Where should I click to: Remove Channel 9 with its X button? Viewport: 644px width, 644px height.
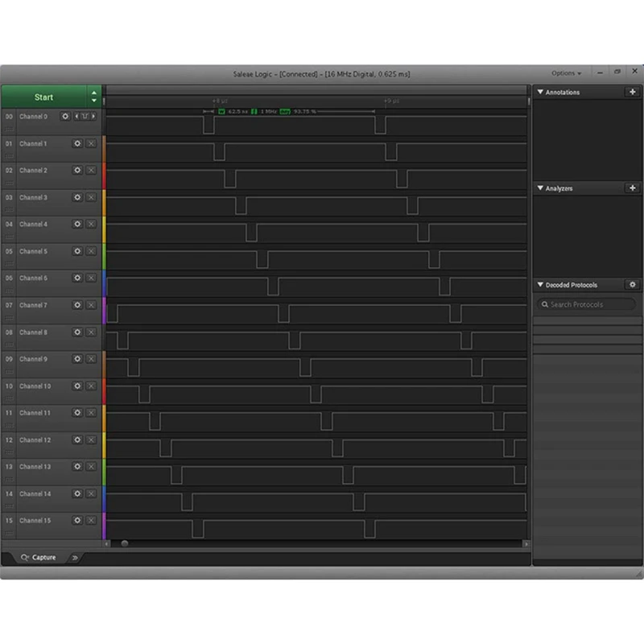click(91, 359)
